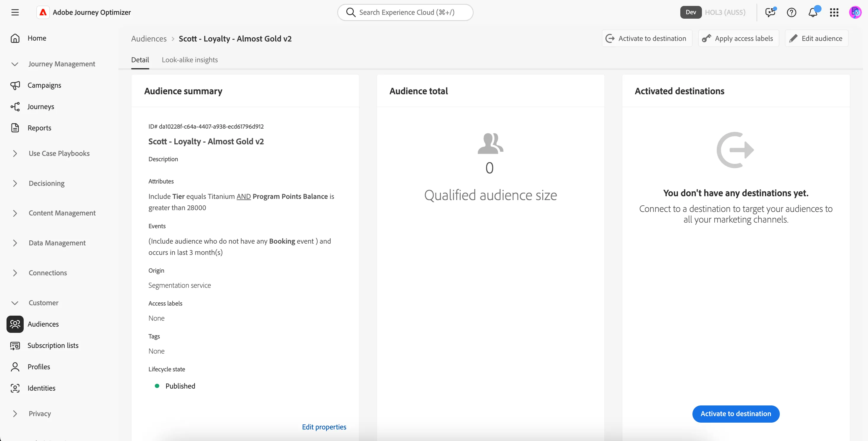Open the hamburger navigation menu
The image size is (868, 441).
click(x=15, y=12)
